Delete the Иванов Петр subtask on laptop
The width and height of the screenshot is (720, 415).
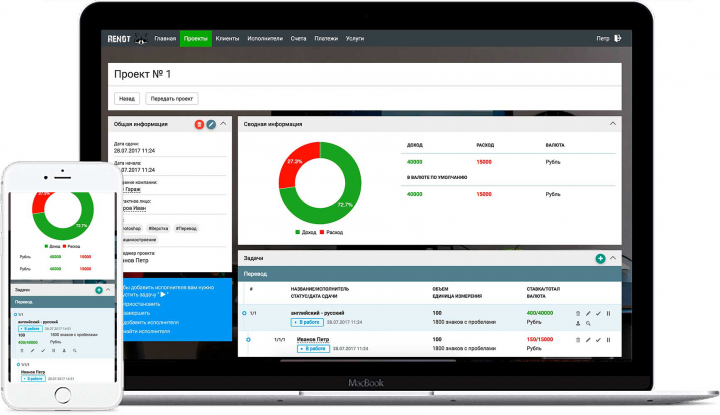(578, 340)
